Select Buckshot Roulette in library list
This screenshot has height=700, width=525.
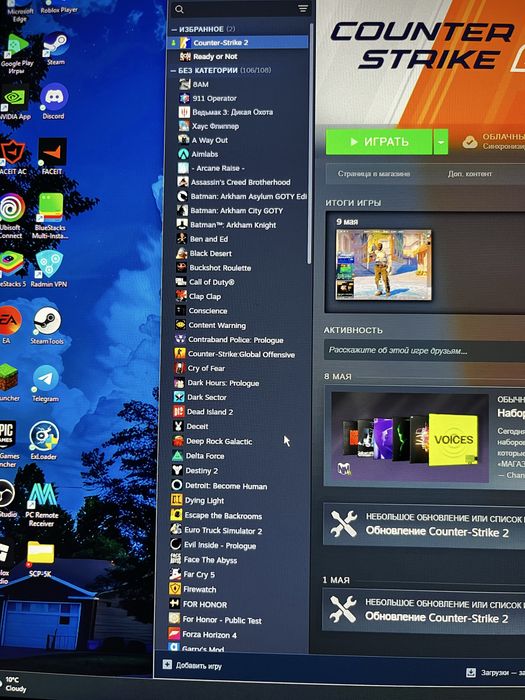(237, 267)
